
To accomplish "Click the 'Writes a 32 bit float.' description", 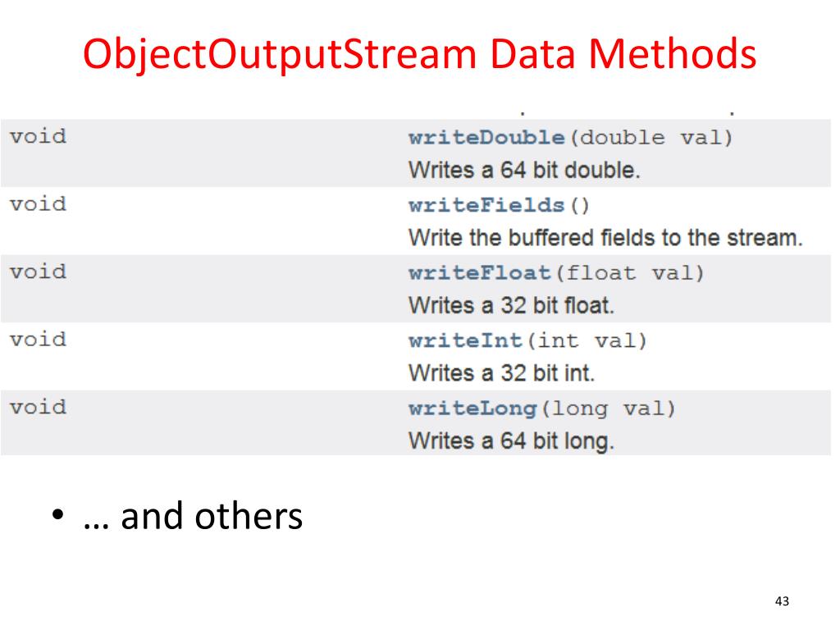I will coord(511,305).
